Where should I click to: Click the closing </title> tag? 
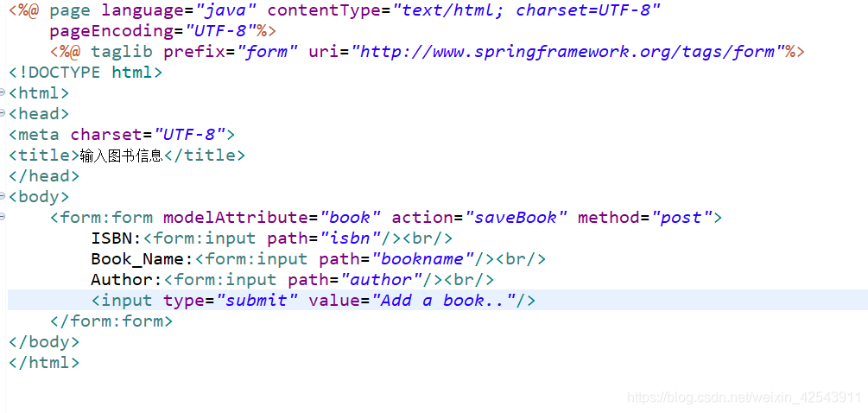pos(205,156)
